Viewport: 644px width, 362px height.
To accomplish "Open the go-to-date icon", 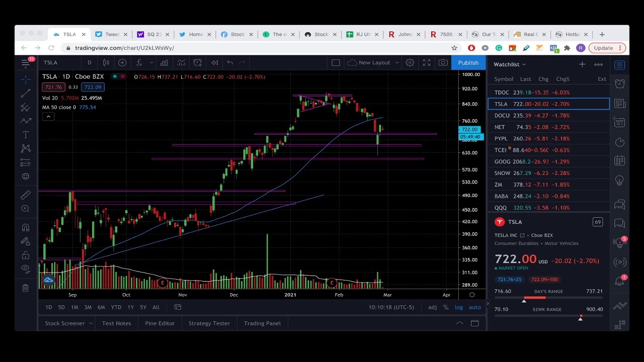I will click(178, 307).
